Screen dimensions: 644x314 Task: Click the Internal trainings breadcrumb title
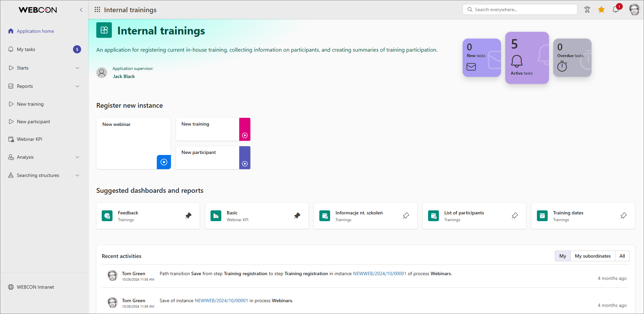point(130,10)
